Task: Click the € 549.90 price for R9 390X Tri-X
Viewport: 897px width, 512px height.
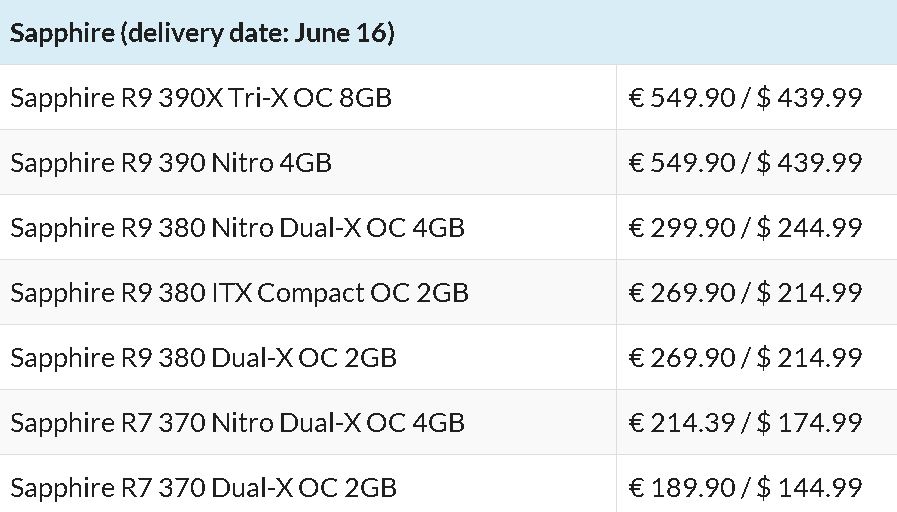Action: click(682, 97)
